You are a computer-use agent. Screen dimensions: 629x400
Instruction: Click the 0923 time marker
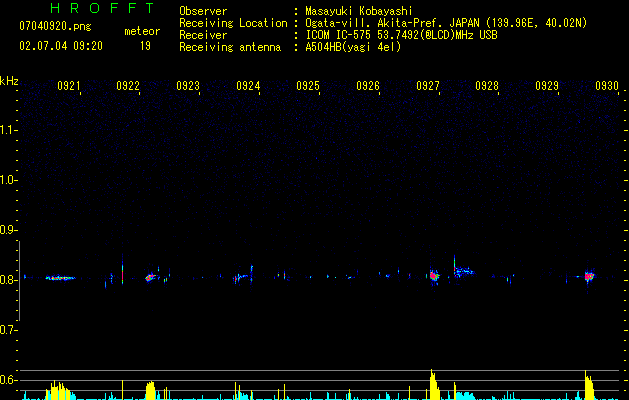pyautogui.click(x=188, y=85)
